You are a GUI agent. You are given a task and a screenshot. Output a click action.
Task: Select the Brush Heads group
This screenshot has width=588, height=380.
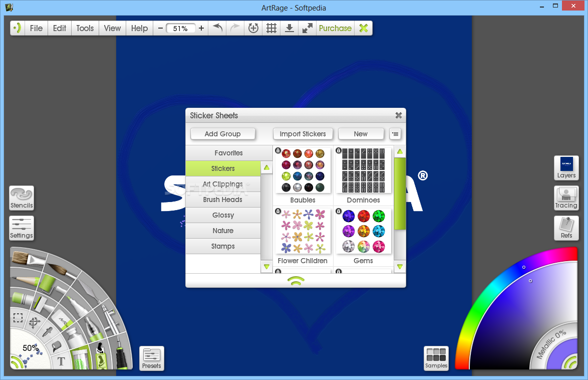click(x=223, y=200)
